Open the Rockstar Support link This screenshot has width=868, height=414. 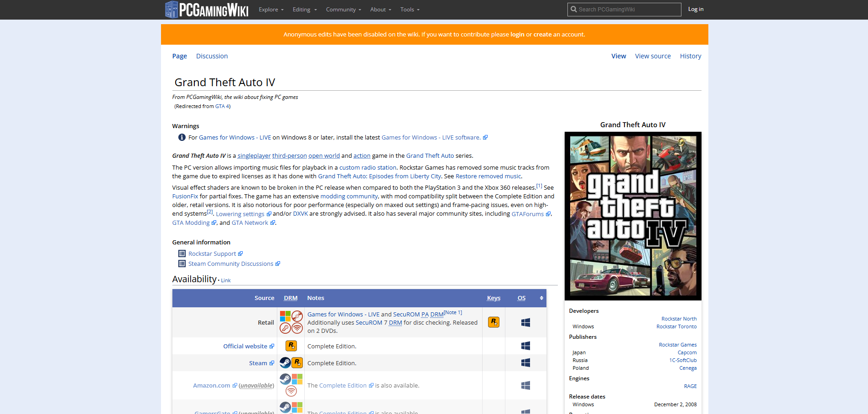click(215, 254)
